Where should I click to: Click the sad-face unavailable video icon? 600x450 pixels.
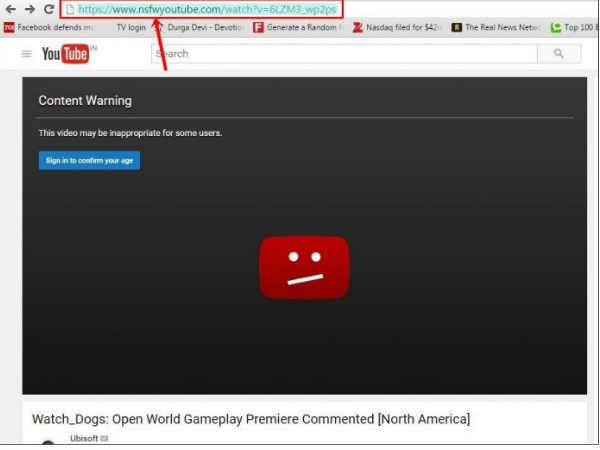(304, 267)
